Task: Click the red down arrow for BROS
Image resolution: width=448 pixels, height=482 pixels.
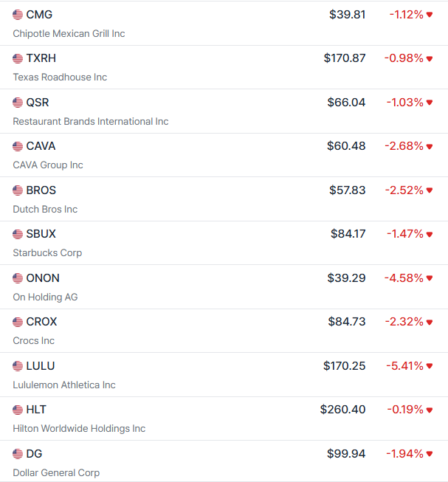Action: tap(430, 190)
